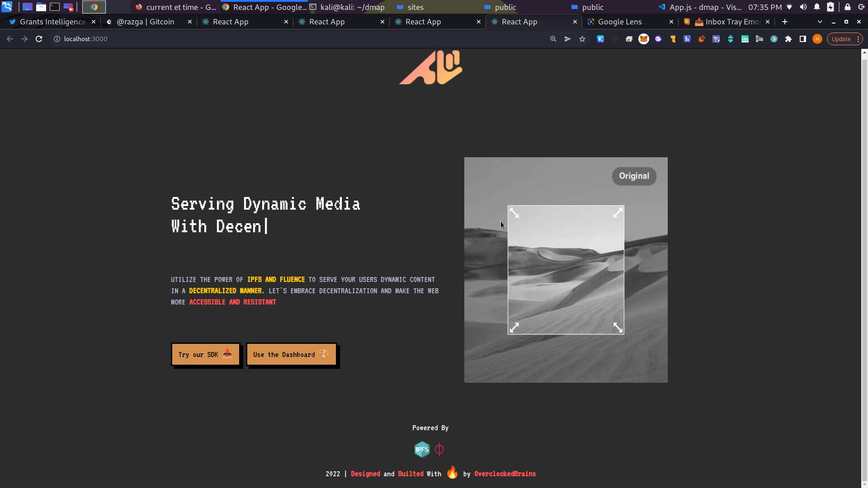This screenshot has height=488, width=868.
Task: Switch to the Grants Intelligence tab
Action: pyautogui.click(x=52, y=22)
